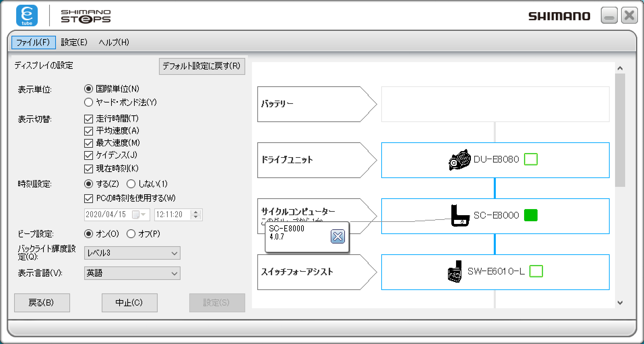Open the backlight brightness レベル3 dropdown
Screen dimensions: 644x344
click(132, 253)
